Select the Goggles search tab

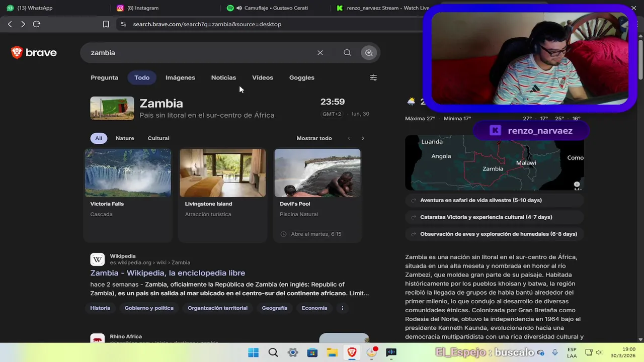(x=302, y=77)
